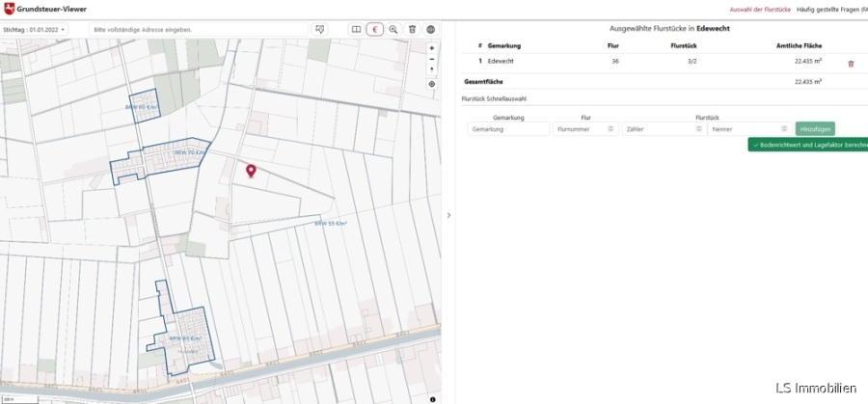Viewport: 868px width, 404px height.
Task: Click the globe base map icon
Action: (430, 30)
